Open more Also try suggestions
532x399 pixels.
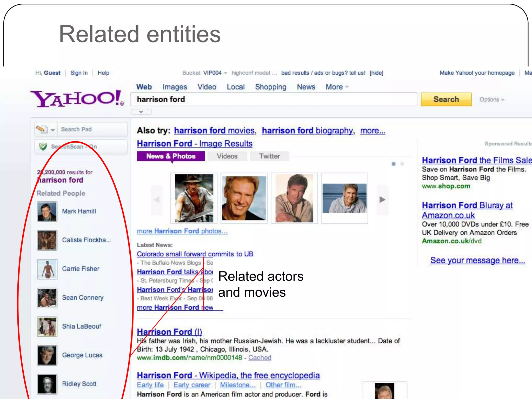(x=373, y=130)
